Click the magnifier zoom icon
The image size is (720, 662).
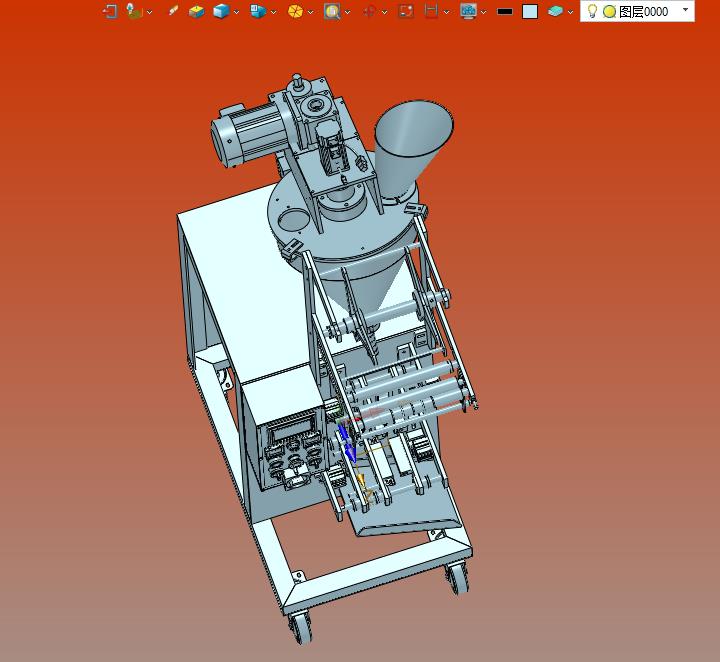(x=332, y=11)
